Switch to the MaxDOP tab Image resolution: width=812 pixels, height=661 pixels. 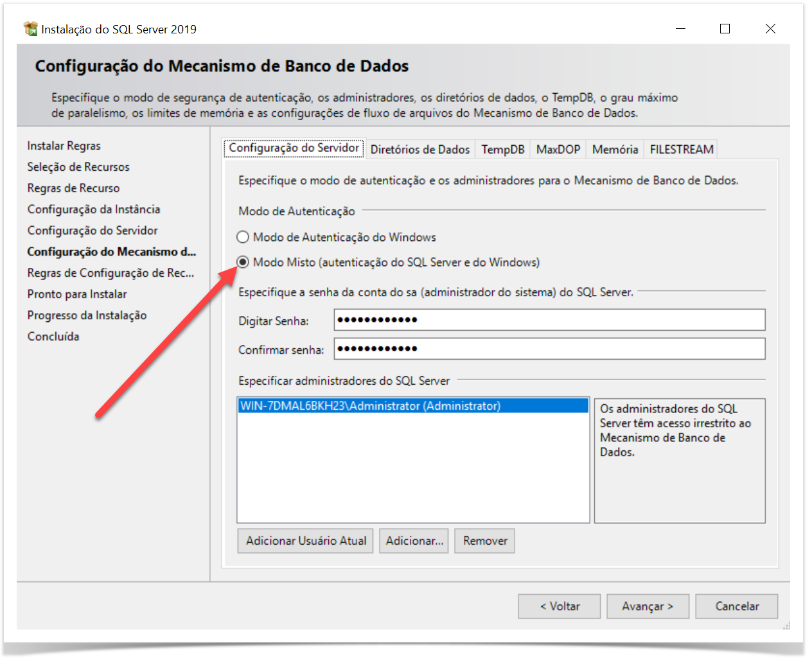[558, 149]
